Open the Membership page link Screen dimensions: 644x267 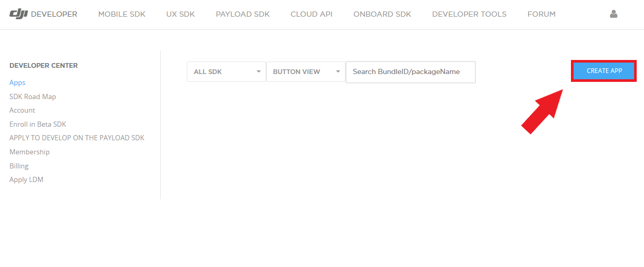(x=30, y=152)
